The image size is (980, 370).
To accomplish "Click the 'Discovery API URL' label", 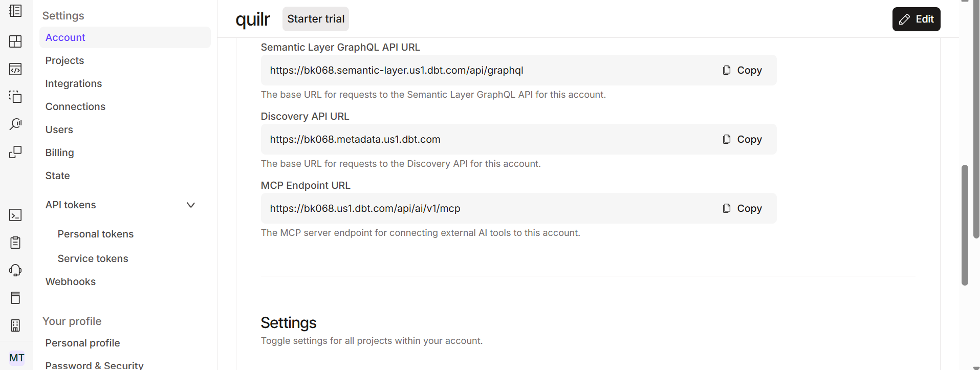I will pyautogui.click(x=305, y=116).
